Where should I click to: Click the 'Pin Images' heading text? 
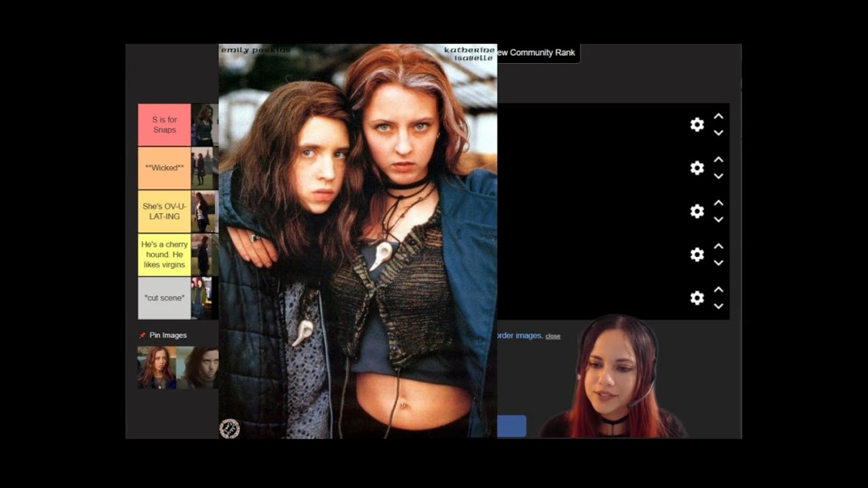click(168, 335)
